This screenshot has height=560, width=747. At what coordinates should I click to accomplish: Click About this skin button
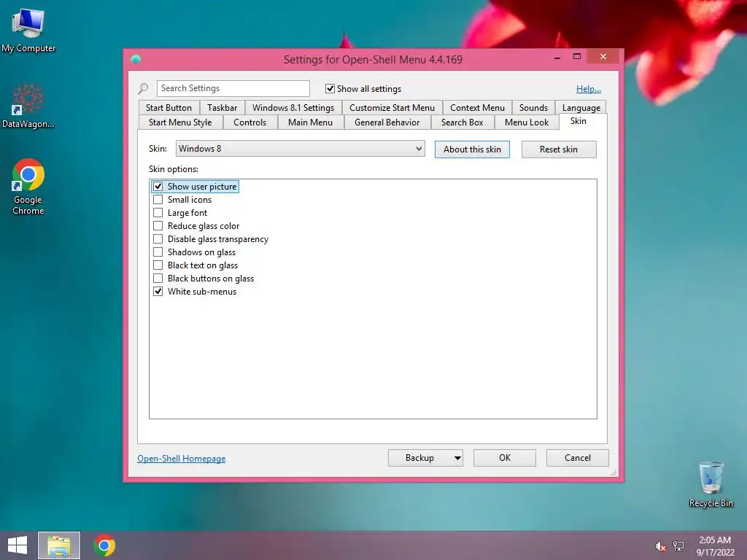[472, 149]
